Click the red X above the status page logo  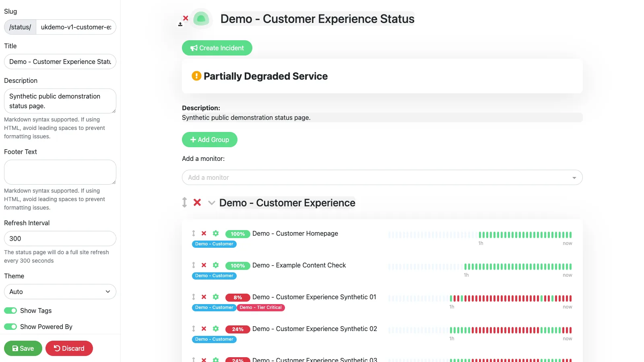point(186,18)
